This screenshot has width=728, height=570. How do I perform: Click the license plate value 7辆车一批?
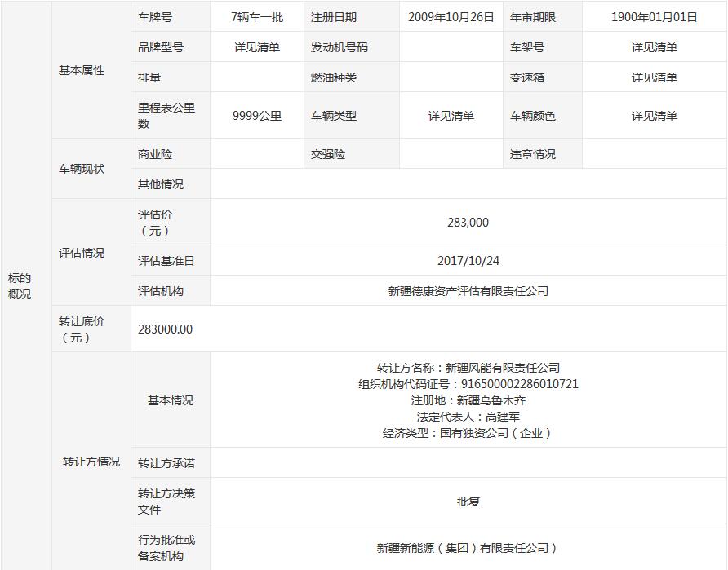(256, 17)
